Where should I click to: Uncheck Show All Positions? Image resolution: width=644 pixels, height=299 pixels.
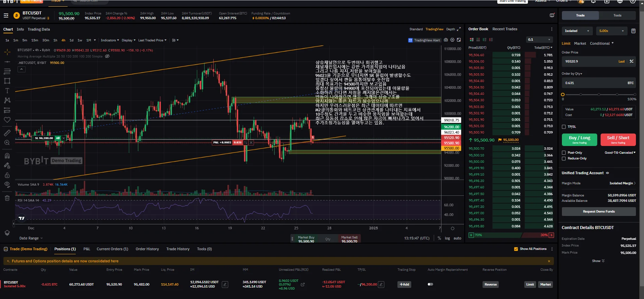click(x=516, y=249)
